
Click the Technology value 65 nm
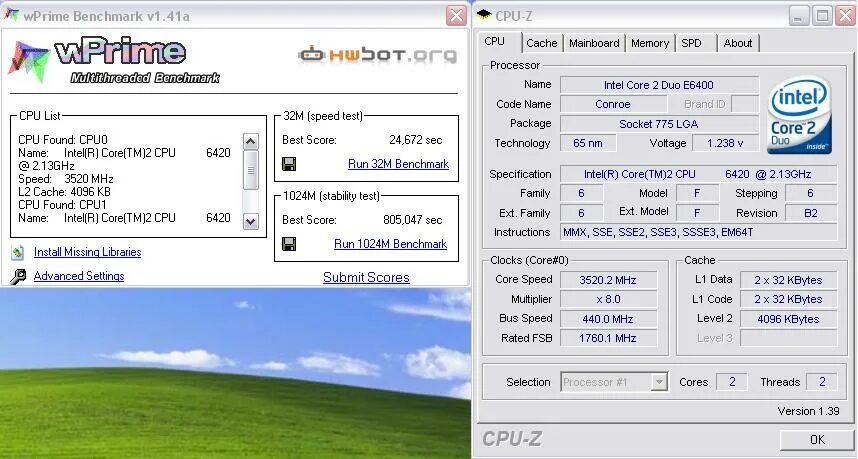[588, 143]
